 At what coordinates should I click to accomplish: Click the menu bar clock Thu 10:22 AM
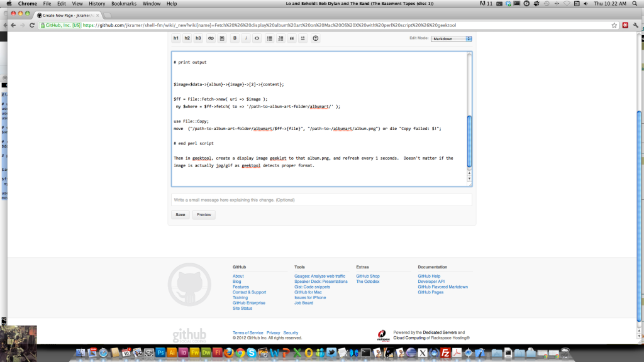point(610,3)
